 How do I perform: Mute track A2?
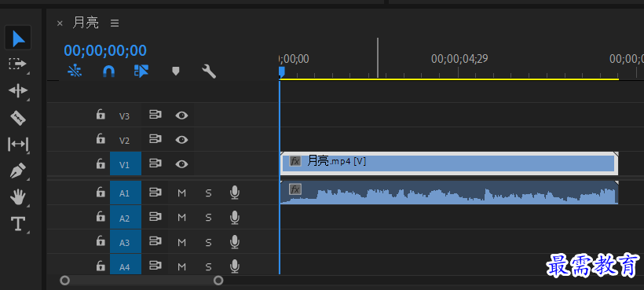(182, 218)
